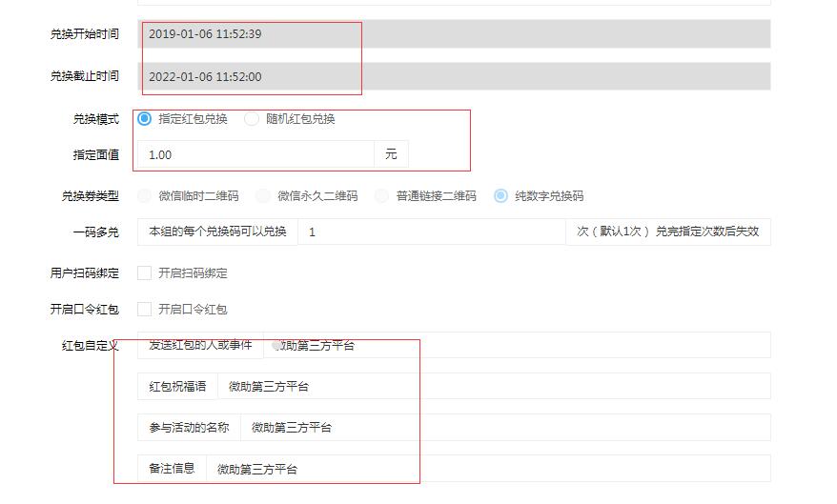This screenshot has width=837, height=504.
Task: Click the 红包自定义 field label
Action: pyautogui.click(x=90, y=346)
